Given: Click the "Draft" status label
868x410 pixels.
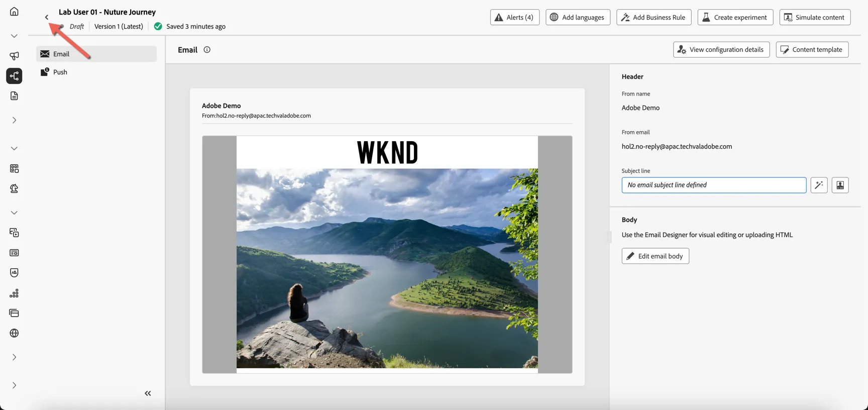Looking at the screenshot, I should pyautogui.click(x=77, y=26).
